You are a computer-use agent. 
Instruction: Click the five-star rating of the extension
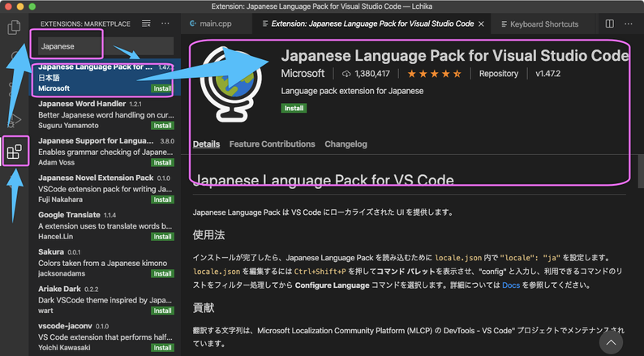(x=434, y=74)
